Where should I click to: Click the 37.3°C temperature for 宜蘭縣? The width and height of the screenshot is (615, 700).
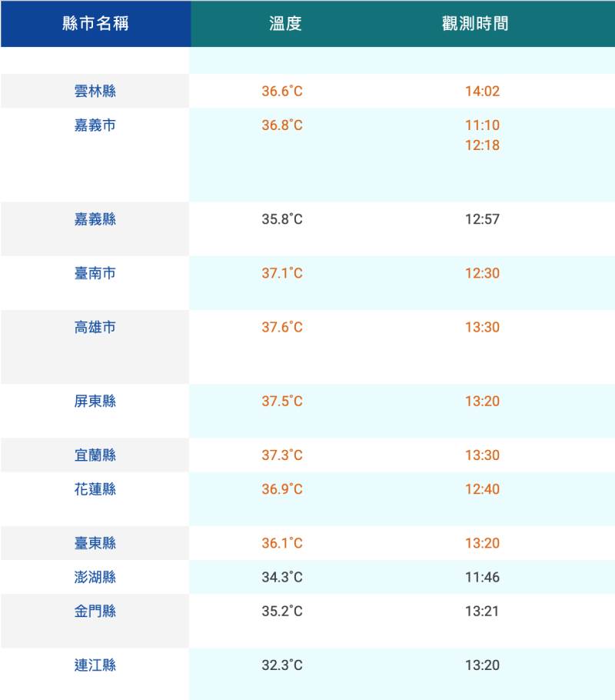(282, 455)
